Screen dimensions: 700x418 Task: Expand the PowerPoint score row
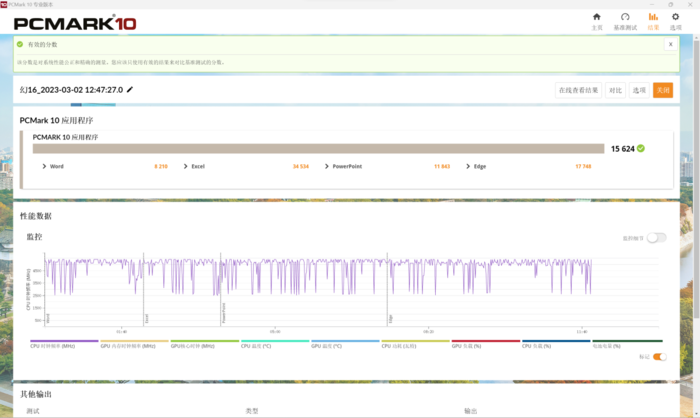click(327, 166)
